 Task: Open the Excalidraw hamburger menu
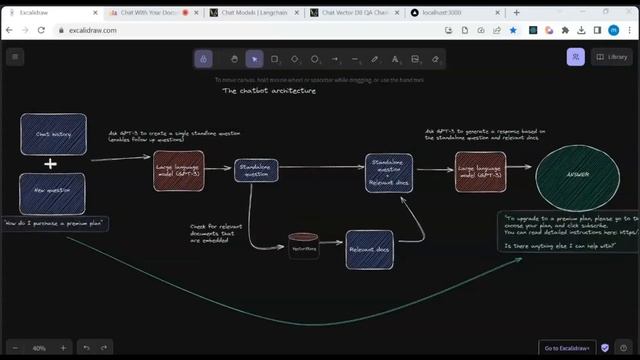pos(15,57)
